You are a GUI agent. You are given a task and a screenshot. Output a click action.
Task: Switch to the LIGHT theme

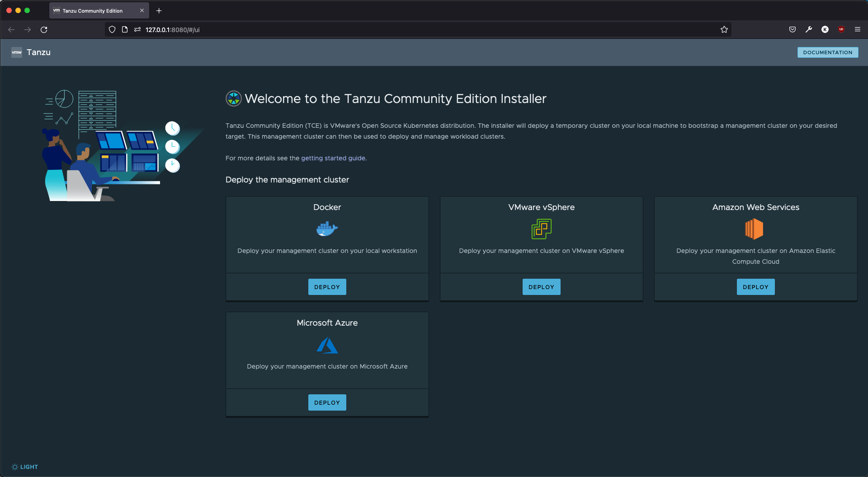(25, 467)
